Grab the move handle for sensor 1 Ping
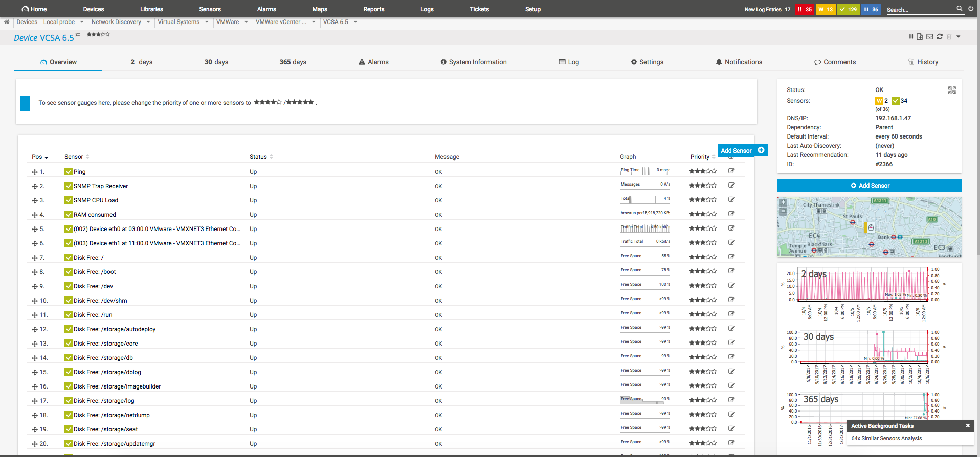Screen dimensions: 980x457 (35, 172)
